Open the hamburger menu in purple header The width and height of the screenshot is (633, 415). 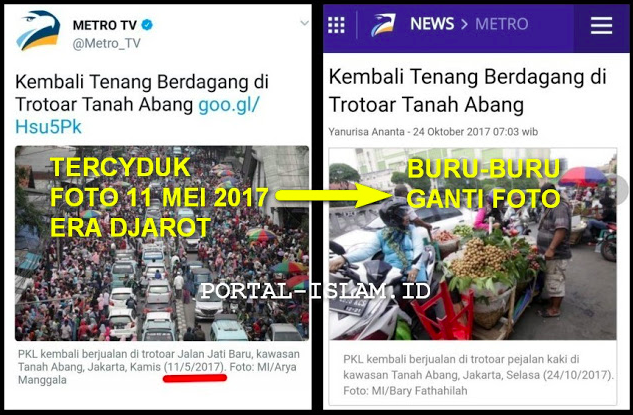[601, 25]
